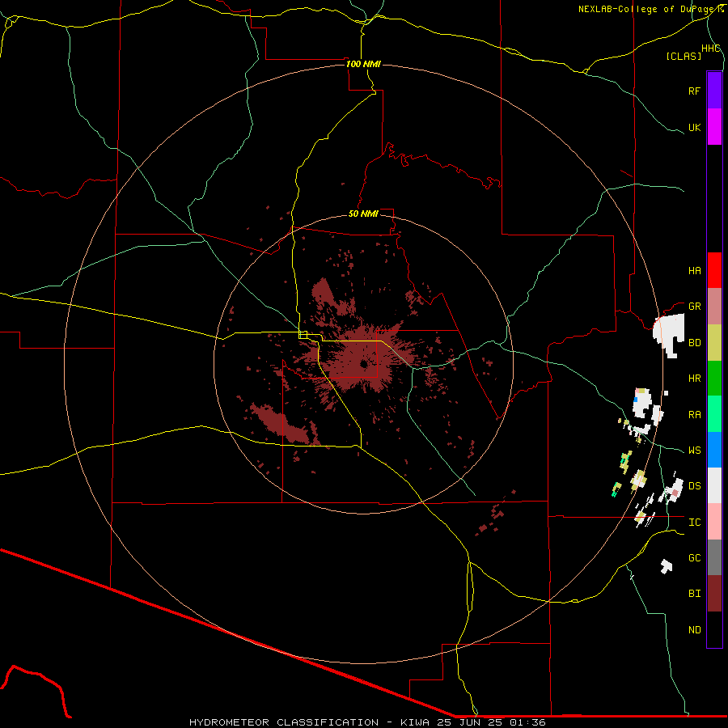Image resolution: width=728 pixels, height=728 pixels.
Task: Click the ND legend label
Action: [694, 630]
